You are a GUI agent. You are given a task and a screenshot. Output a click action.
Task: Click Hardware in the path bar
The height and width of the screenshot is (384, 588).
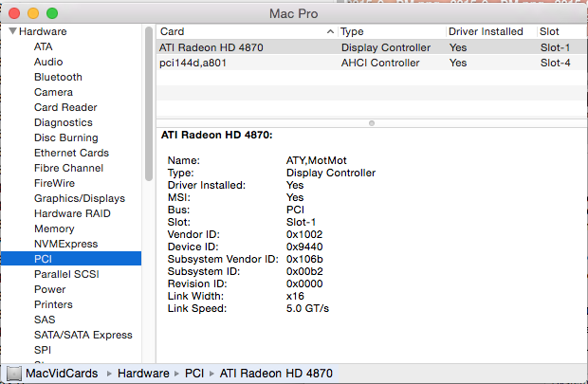143,374
